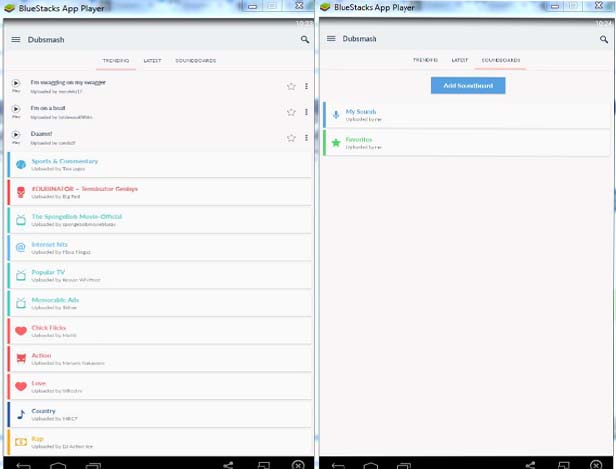Open Popular TV soundboard
The image size is (616, 469).
click(160, 275)
